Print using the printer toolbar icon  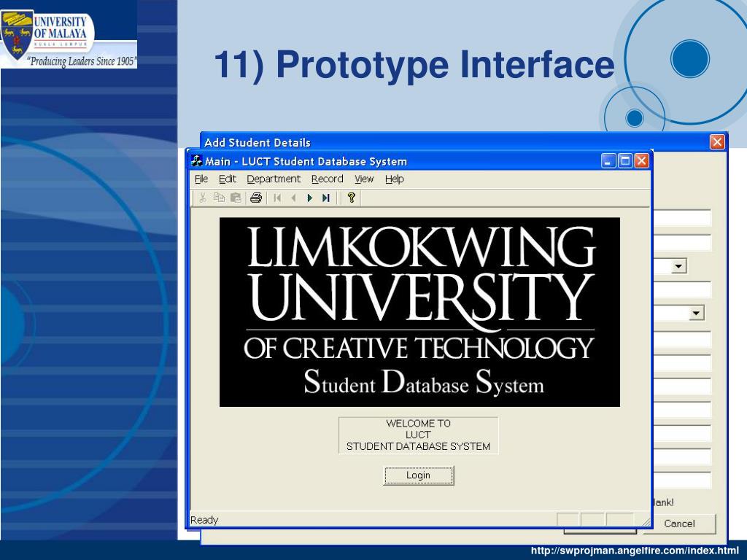point(256,198)
